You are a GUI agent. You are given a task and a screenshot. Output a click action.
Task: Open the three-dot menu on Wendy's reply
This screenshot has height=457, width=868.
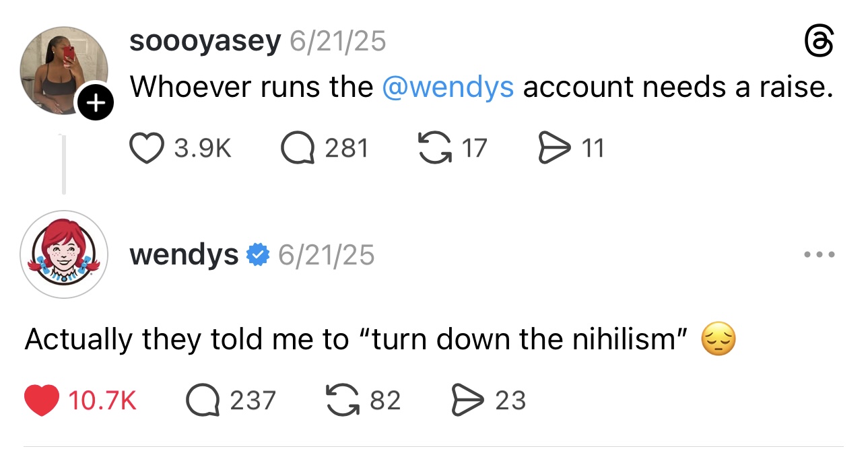(x=820, y=255)
